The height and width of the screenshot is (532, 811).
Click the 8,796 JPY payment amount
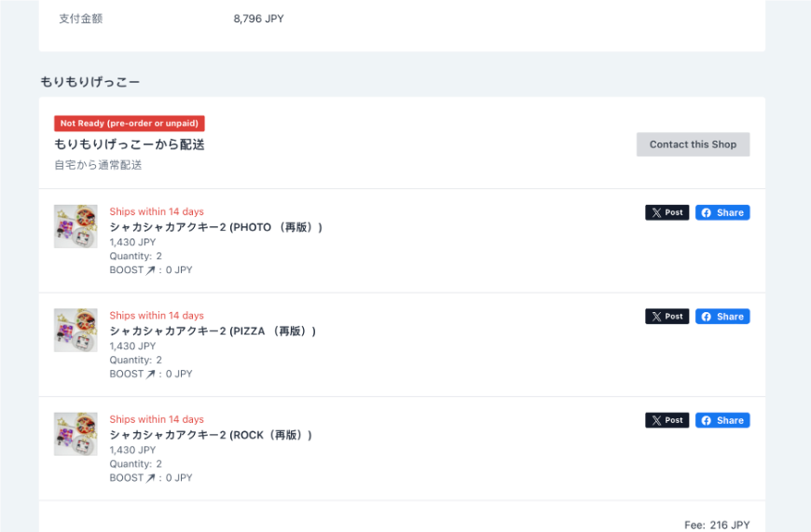click(x=258, y=19)
